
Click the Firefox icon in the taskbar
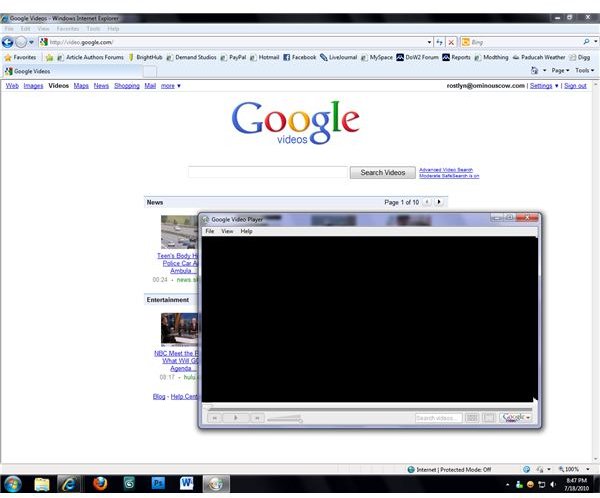click(x=98, y=484)
